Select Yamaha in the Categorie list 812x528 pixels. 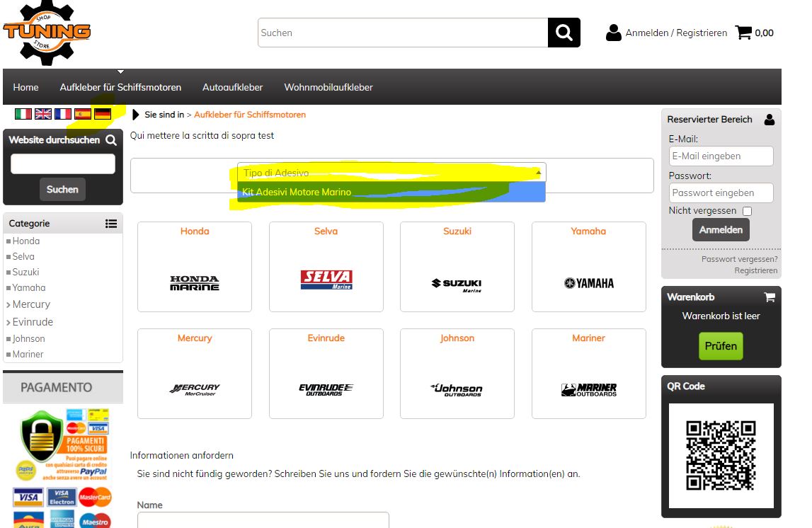[x=29, y=288]
